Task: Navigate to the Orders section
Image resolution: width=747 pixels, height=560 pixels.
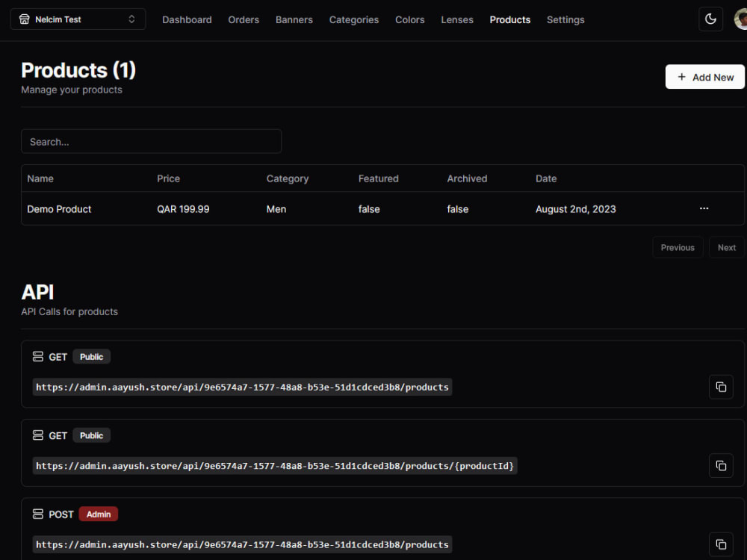Action: click(244, 19)
